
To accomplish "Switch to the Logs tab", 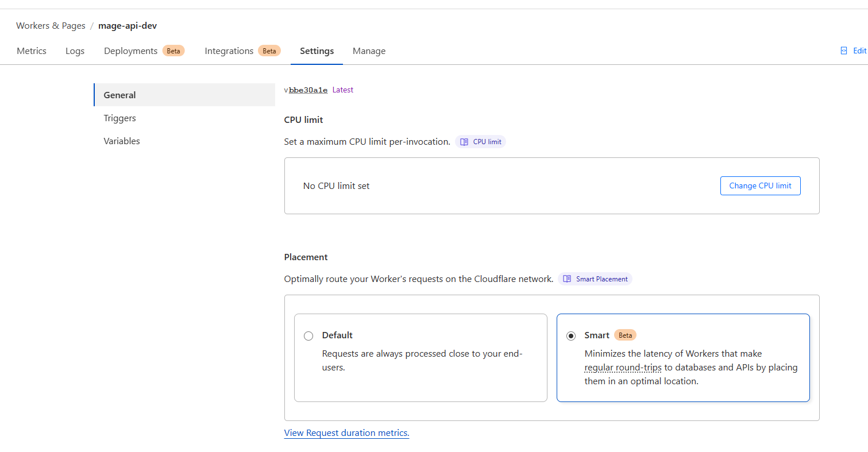I will pyautogui.click(x=75, y=51).
